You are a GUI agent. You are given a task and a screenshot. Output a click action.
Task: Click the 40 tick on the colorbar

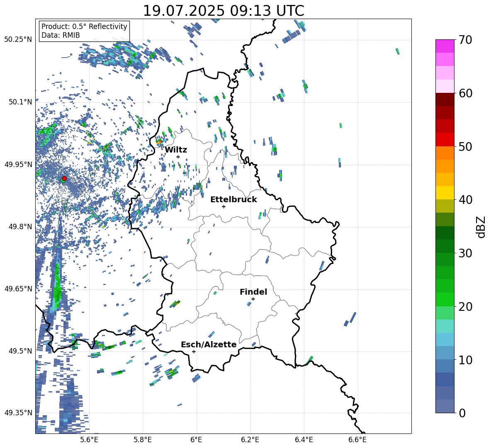click(x=465, y=200)
